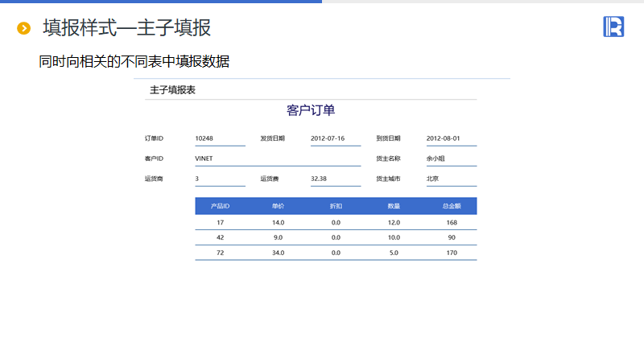Click the 订单ID field showing 10248

point(219,138)
